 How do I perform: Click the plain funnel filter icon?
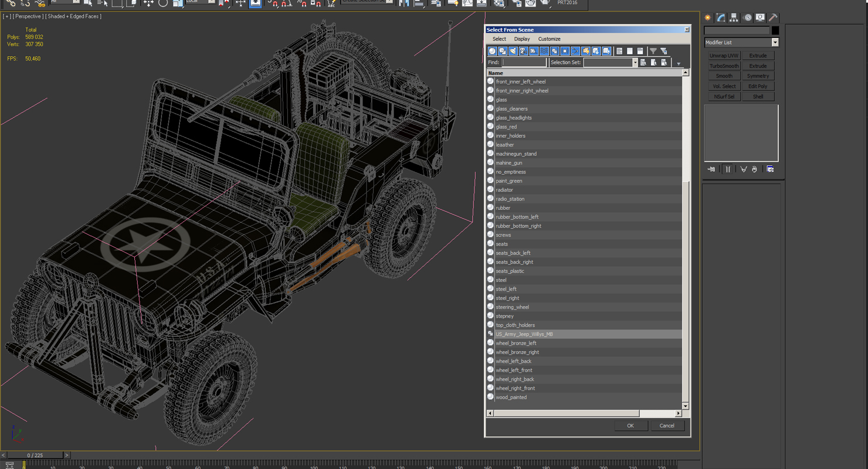pyautogui.click(x=653, y=51)
